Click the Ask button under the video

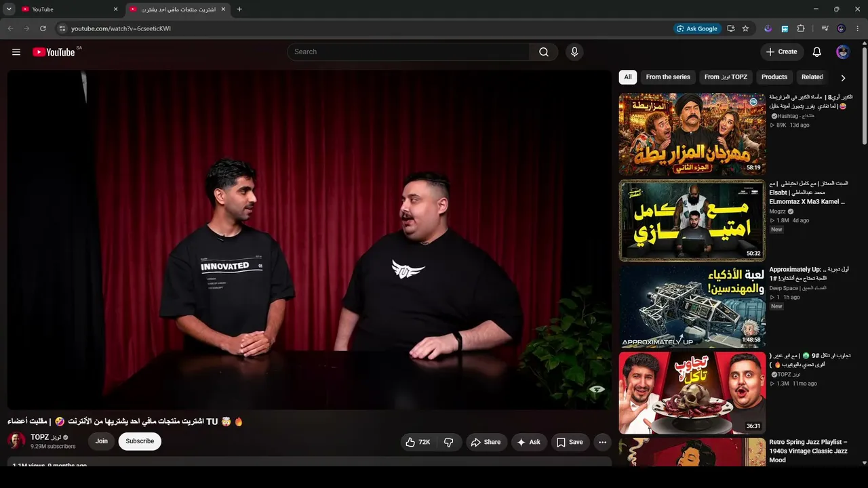click(x=529, y=442)
